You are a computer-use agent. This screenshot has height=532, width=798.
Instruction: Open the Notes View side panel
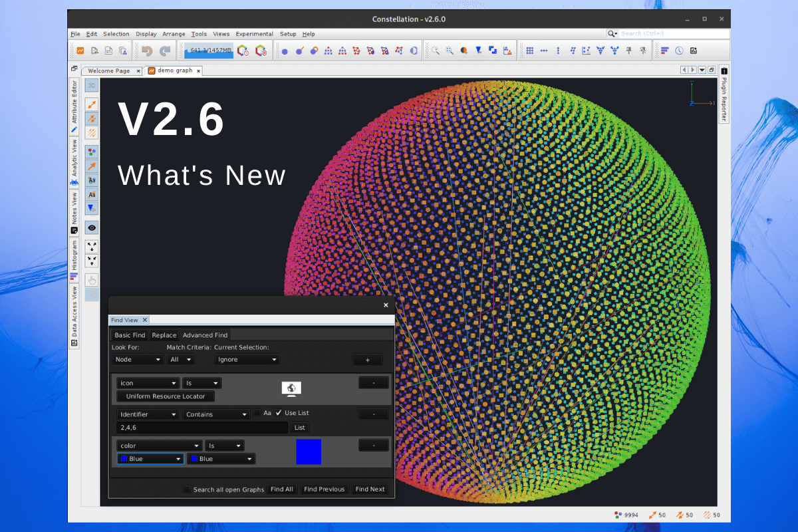click(74, 213)
